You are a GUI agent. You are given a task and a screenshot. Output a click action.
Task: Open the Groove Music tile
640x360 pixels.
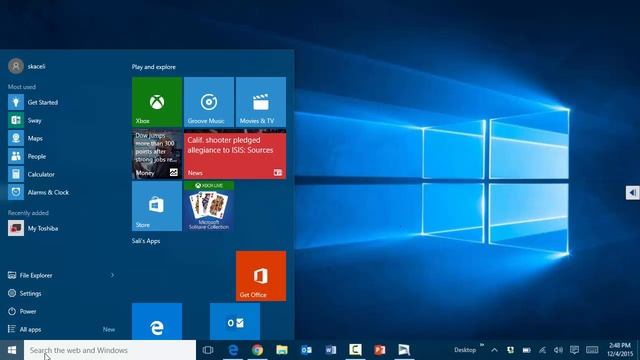tap(209, 102)
